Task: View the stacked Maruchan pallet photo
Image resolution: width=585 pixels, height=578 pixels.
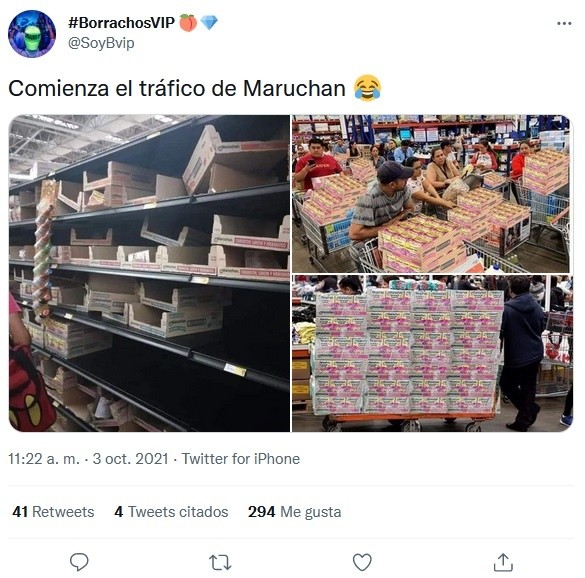Action: click(x=432, y=353)
